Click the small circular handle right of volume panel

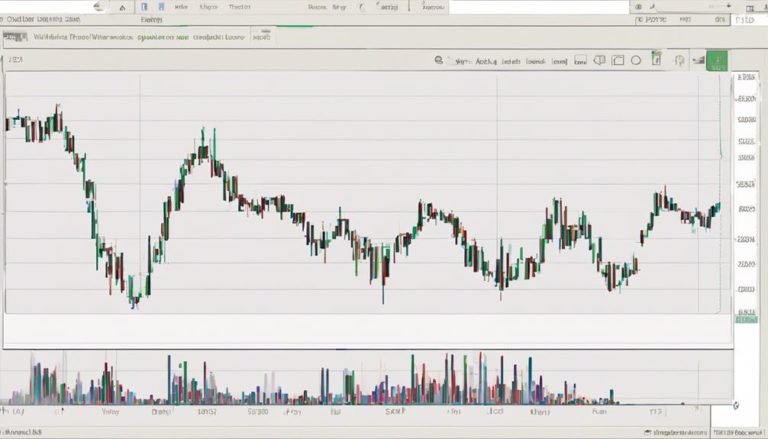(x=736, y=405)
